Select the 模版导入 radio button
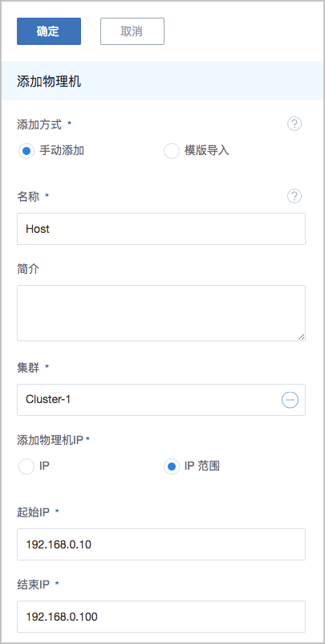The height and width of the screenshot is (644, 325). tap(172, 151)
